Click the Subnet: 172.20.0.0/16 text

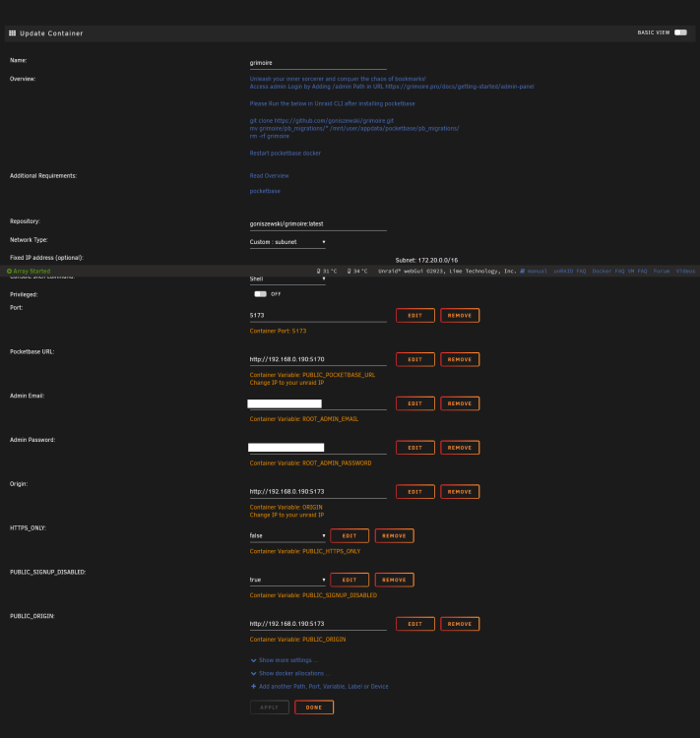426,261
